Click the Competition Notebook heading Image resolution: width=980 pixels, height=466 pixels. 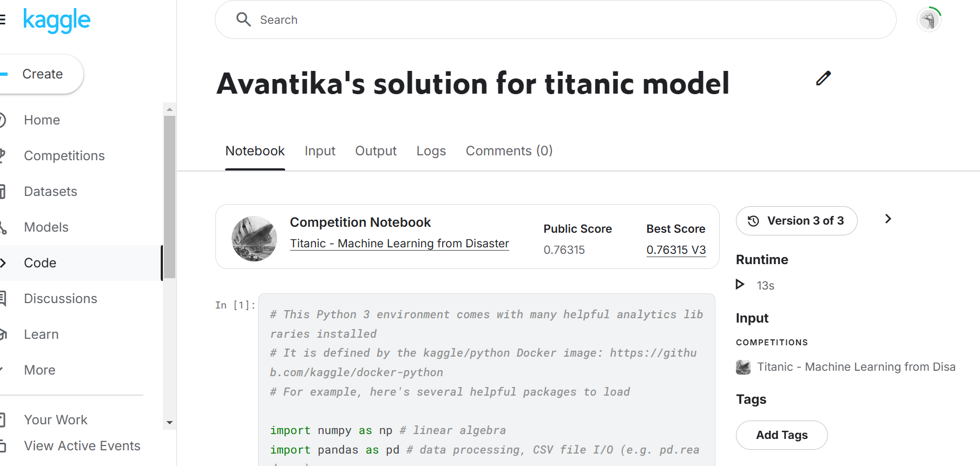pyautogui.click(x=360, y=222)
